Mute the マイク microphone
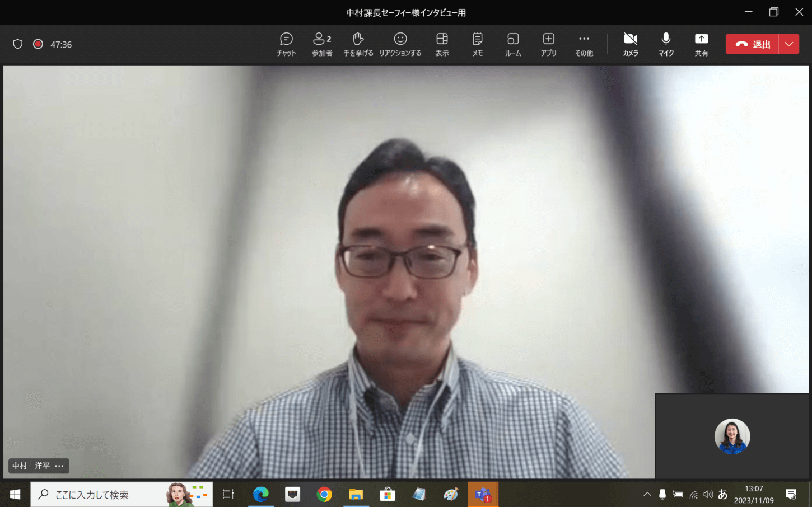 pyautogui.click(x=666, y=44)
